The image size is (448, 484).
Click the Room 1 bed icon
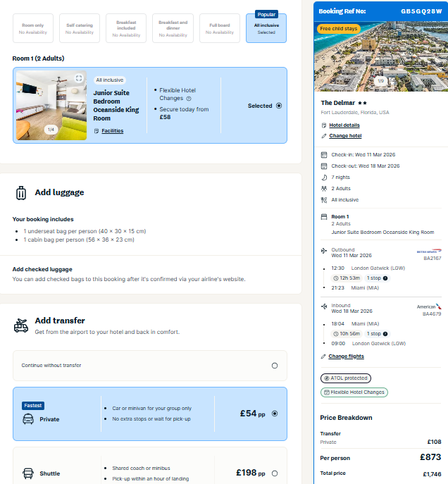tap(324, 217)
